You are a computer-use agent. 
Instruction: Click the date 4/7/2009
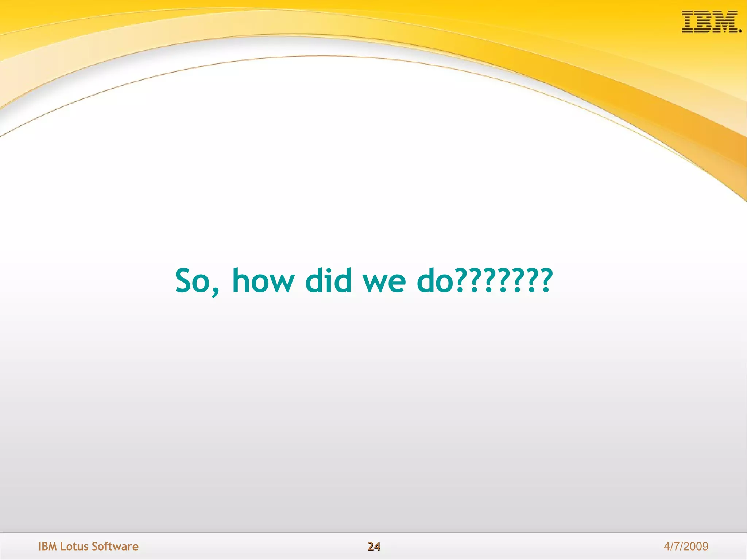(686, 546)
